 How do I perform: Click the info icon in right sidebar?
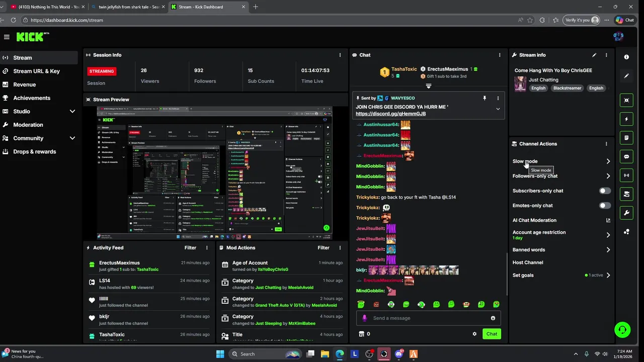pos(626,57)
